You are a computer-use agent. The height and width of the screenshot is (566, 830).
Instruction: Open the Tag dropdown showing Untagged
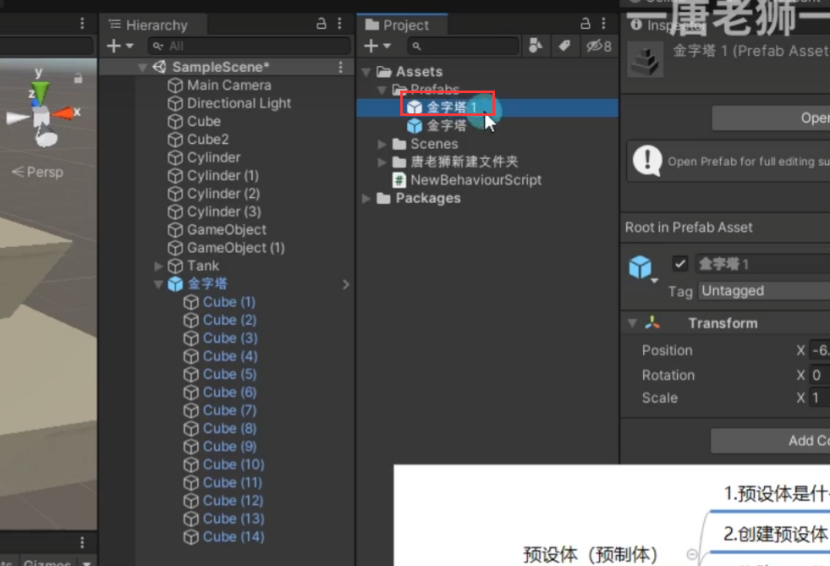pyautogui.click(x=763, y=291)
